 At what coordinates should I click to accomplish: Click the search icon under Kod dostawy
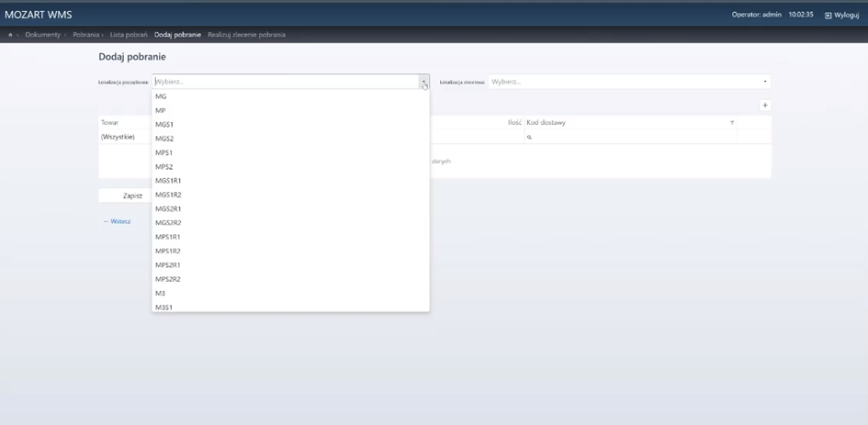(x=530, y=137)
